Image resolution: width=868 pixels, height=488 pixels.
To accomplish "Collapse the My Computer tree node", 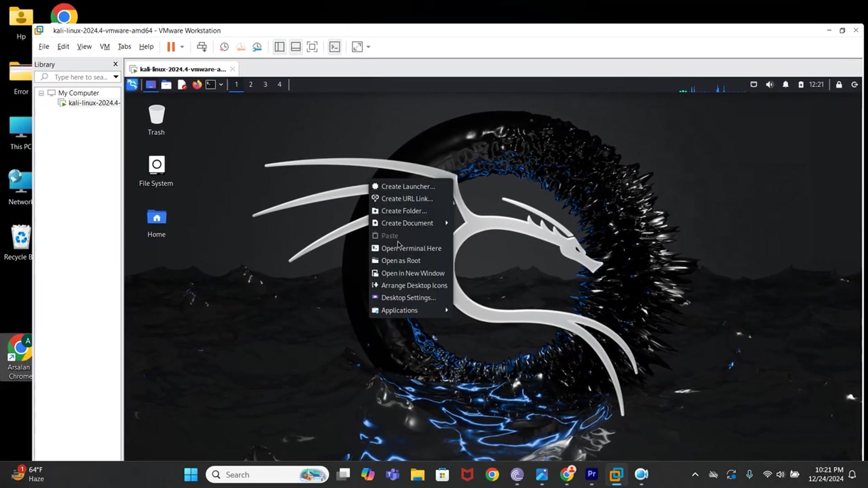I will pyautogui.click(x=41, y=93).
